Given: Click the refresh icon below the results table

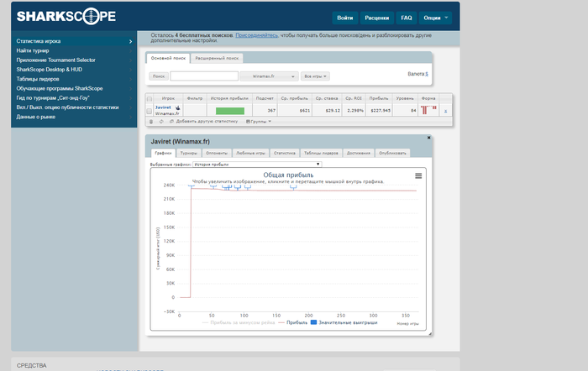Looking at the screenshot, I should point(161,122).
